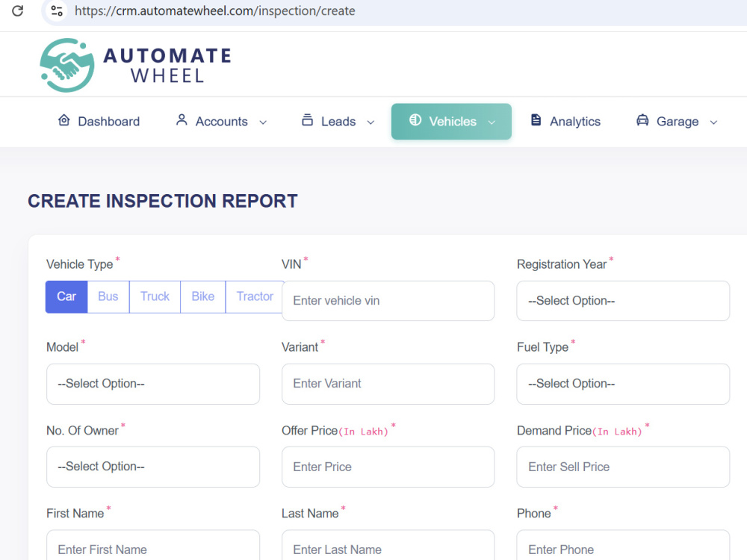Viewport: 747px width, 560px height.
Task: Open the No. Of Owner dropdown
Action: [x=153, y=467]
